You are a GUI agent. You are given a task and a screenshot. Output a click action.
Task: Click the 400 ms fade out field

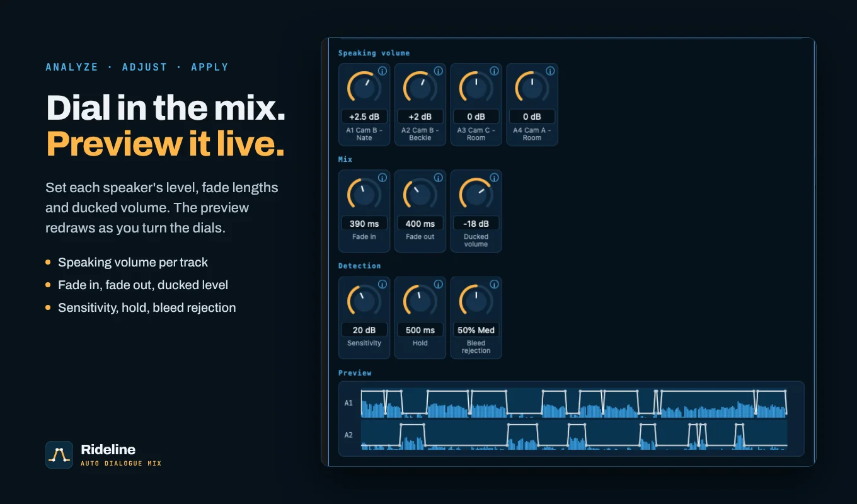[420, 224]
